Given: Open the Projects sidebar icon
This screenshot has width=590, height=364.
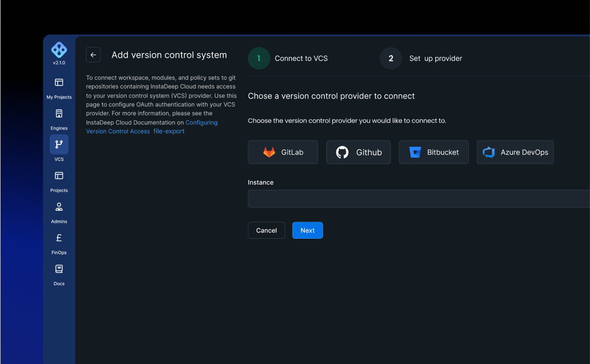Looking at the screenshot, I should [x=59, y=176].
